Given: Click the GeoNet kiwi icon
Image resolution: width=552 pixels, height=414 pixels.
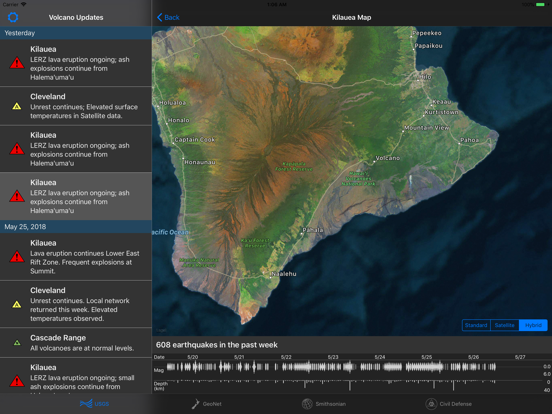Looking at the screenshot, I should pyautogui.click(x=195, y=404).
